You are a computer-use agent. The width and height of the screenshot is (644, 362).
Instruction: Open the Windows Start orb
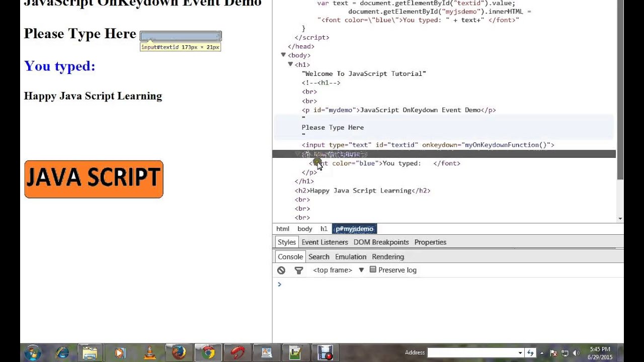point(33,352)
